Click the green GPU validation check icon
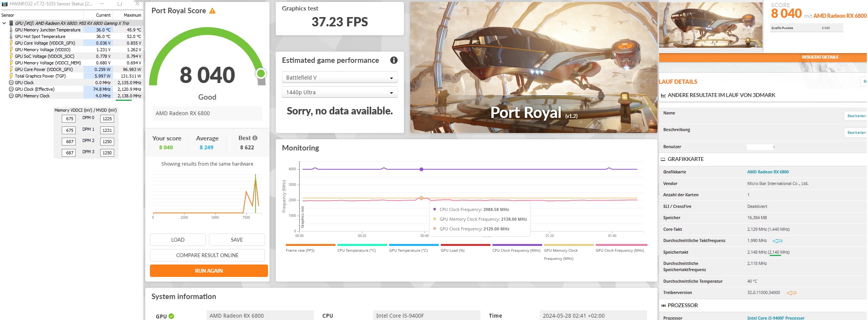Viewport: 868px width, 320px height. [171, 316]
